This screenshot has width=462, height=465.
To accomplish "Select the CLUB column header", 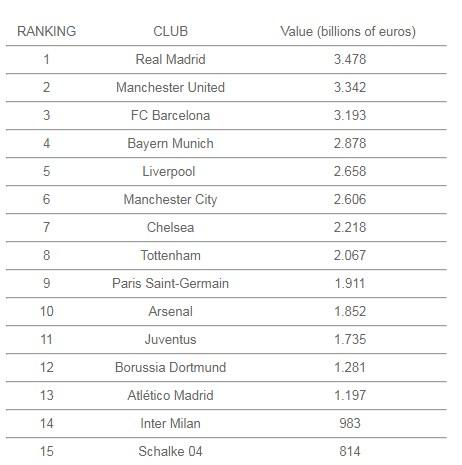I will click(x=170, y=31).
